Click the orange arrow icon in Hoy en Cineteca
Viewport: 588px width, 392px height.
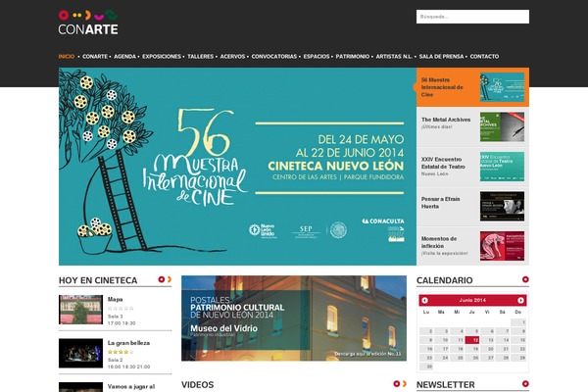170,279
